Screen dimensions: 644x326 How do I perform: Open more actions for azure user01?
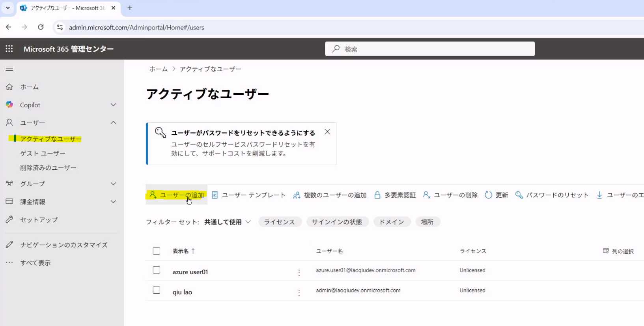(299, 272)
